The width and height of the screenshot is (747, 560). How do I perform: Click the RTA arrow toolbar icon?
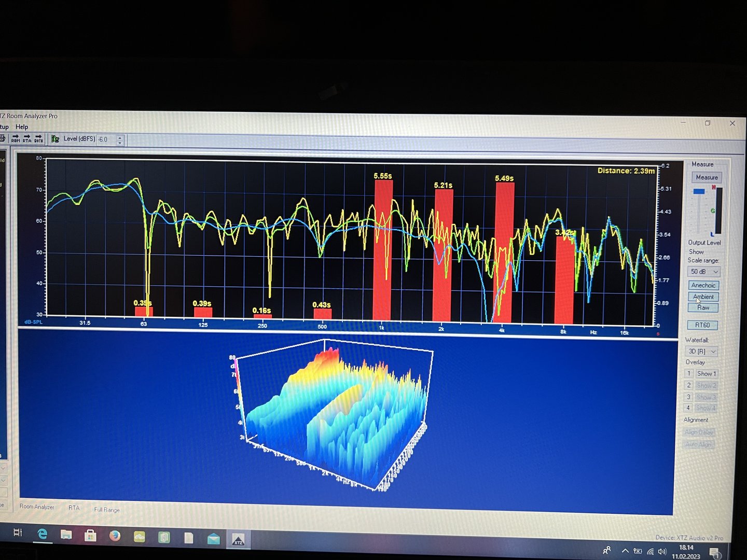tap(27, 139)
